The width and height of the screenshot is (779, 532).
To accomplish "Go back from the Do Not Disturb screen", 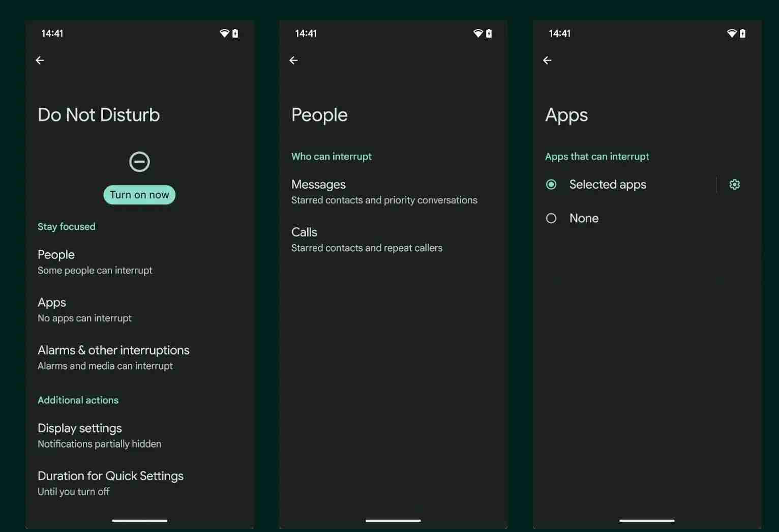I will [40, 61].
